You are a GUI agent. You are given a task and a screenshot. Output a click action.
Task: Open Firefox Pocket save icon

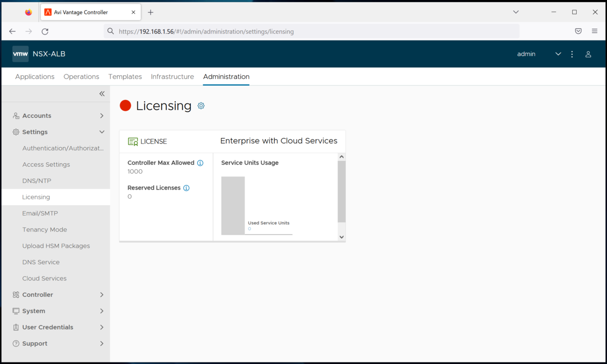coord(578,31)
